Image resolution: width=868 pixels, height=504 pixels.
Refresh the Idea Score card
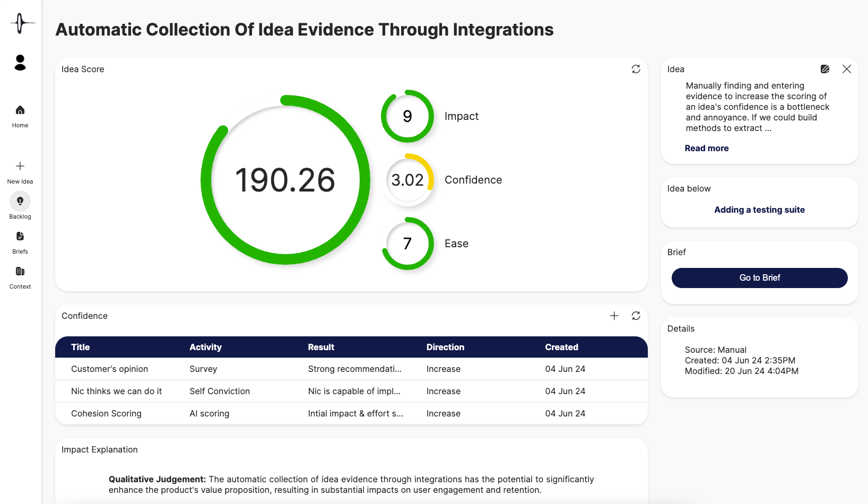(x=636, y=69)
